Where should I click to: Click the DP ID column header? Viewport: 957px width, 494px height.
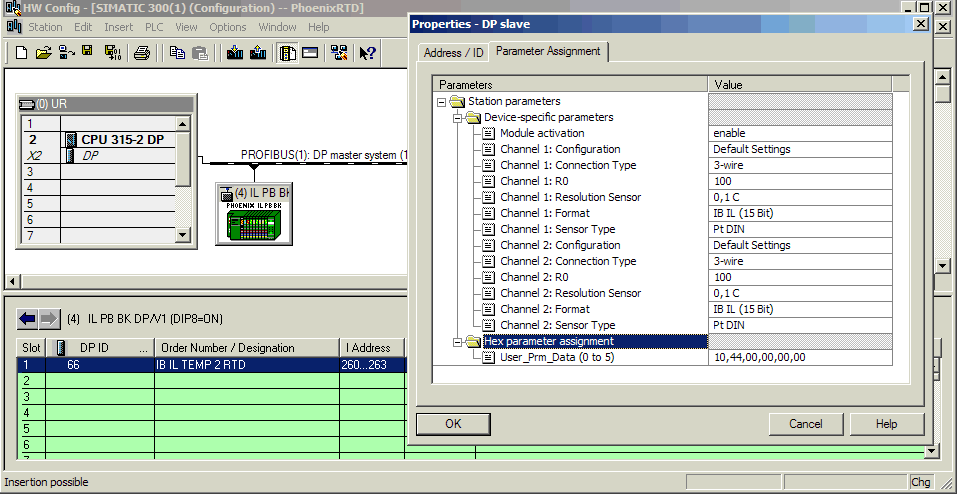pyautogui.click(x=100, y=348)
